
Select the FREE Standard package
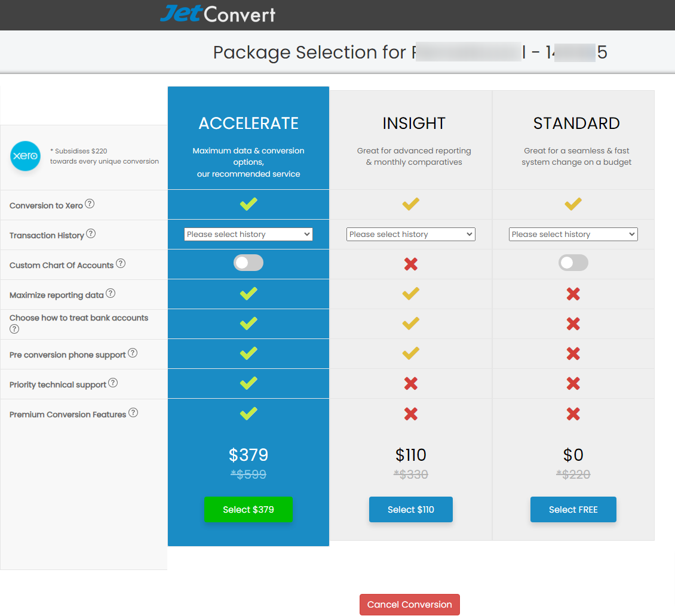click(573, 509)
